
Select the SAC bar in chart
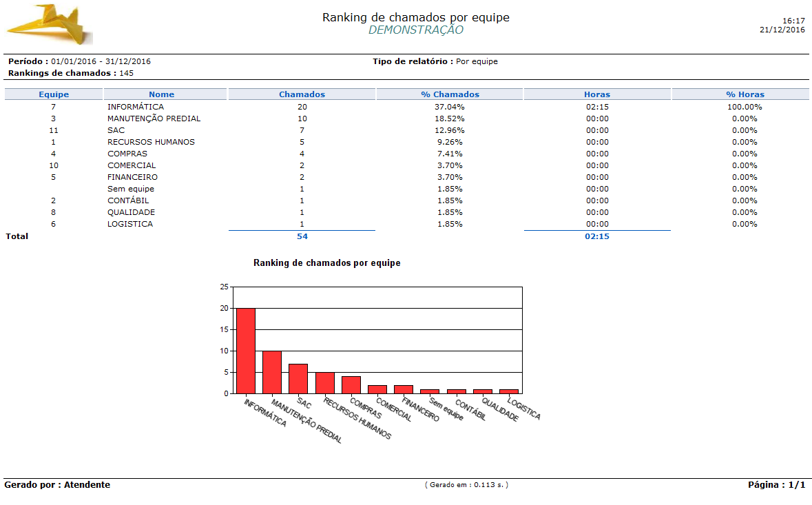pyautogui.click(x=298, y=378)
